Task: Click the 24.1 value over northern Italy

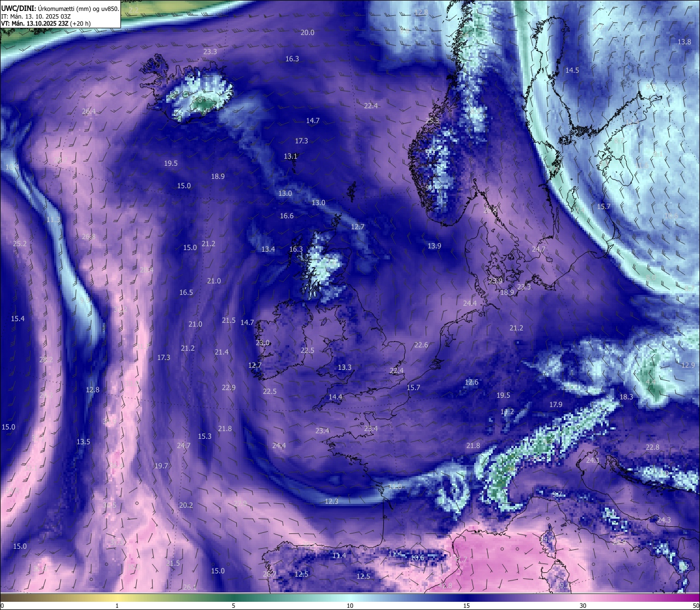Action: (x=593, y=460)
